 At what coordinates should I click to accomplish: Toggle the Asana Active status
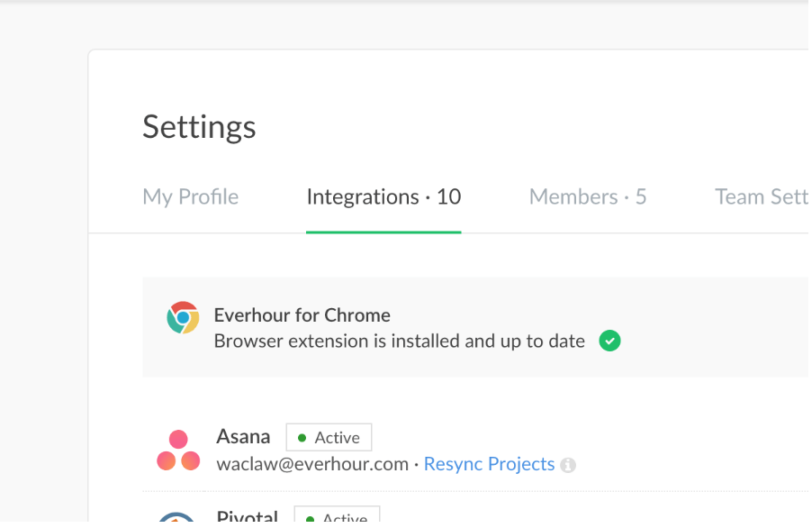[329, 437]
